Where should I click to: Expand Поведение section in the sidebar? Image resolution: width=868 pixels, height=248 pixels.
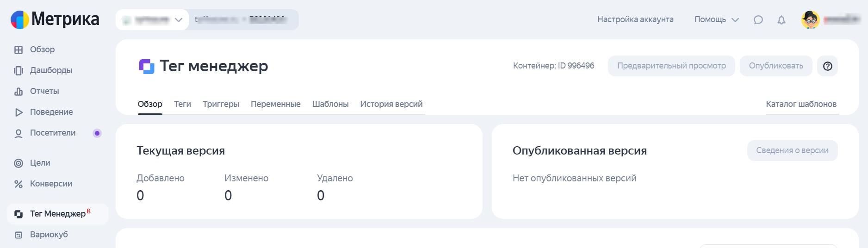[51, 112]
